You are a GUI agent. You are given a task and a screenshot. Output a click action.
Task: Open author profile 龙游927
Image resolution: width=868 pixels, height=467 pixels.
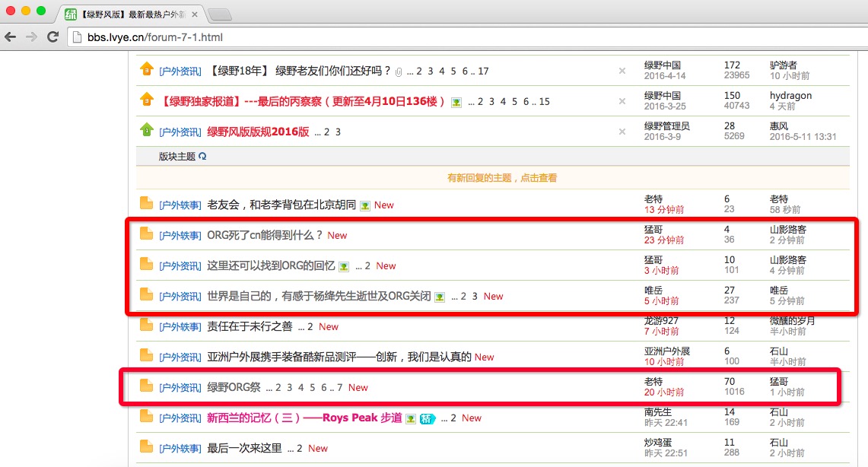click(x=661, y=321)
